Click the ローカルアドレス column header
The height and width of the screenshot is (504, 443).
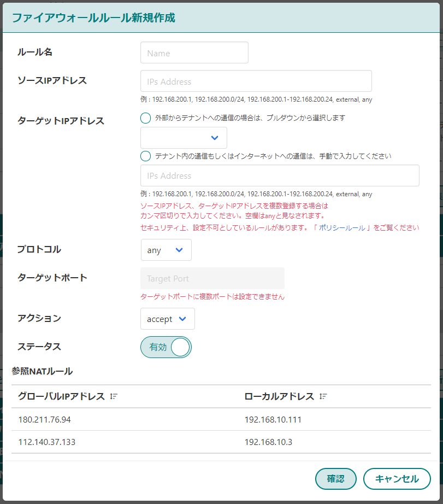pyautogui.click(x=279, y=396)
